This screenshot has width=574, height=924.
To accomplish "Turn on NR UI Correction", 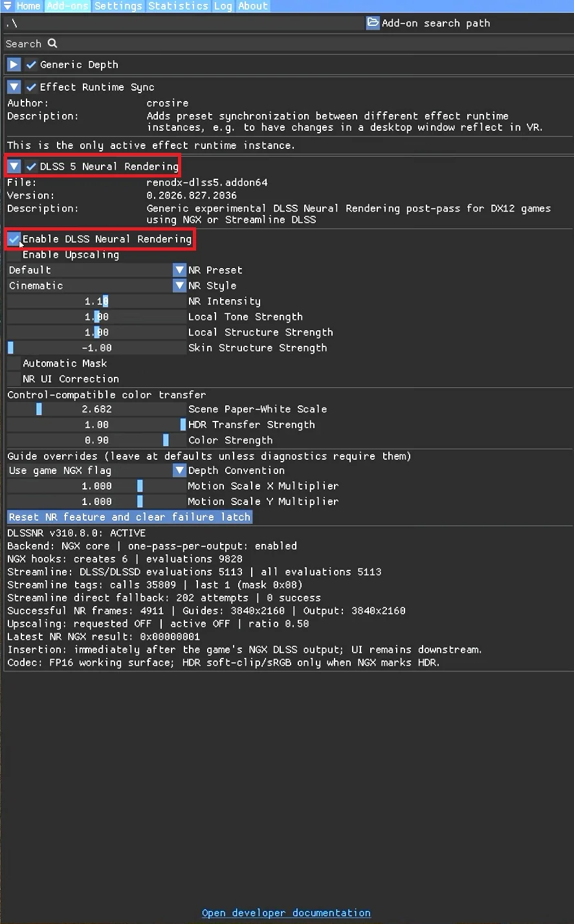I will click(14, 379).
